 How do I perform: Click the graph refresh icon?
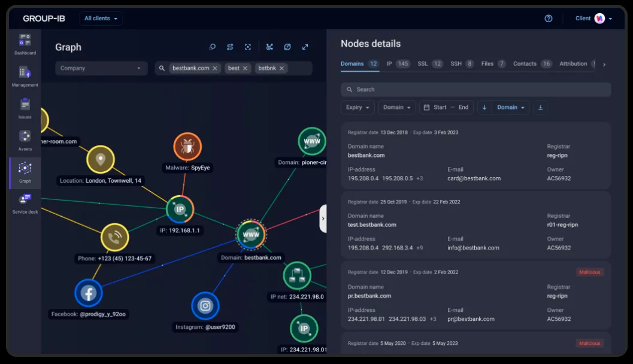[287, 47]
